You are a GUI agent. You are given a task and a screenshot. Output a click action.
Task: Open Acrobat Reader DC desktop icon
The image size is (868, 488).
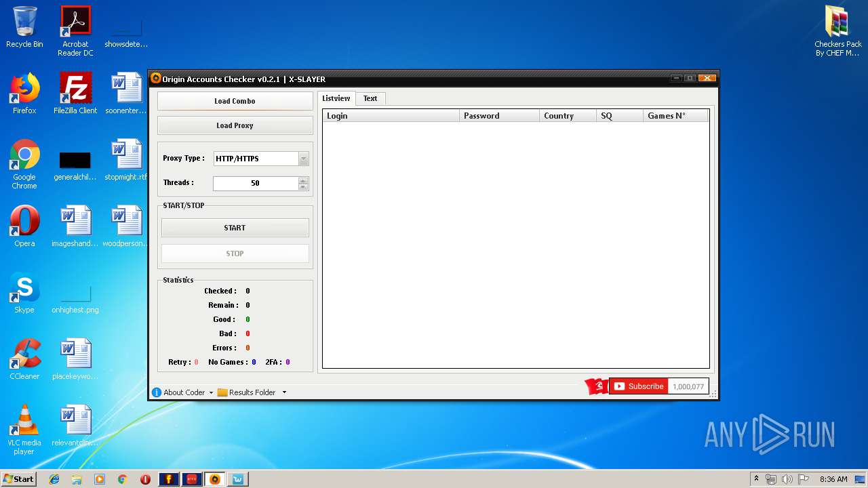75,30
